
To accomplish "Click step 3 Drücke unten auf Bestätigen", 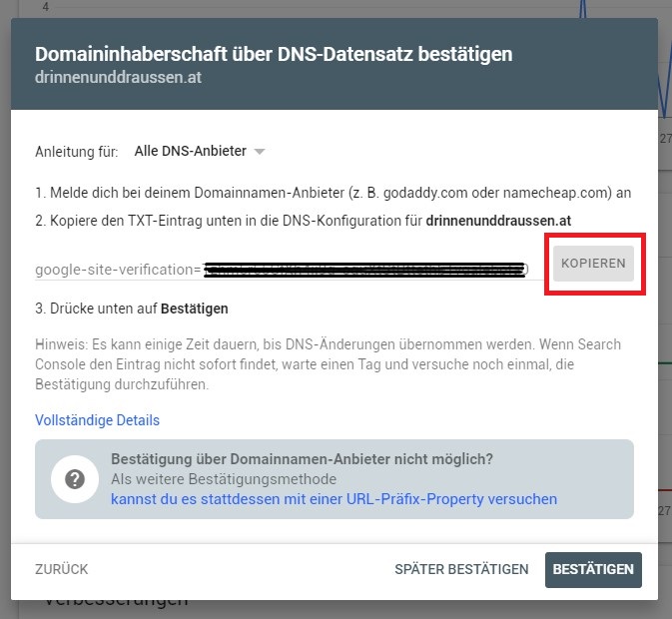I will pos(132,309).
